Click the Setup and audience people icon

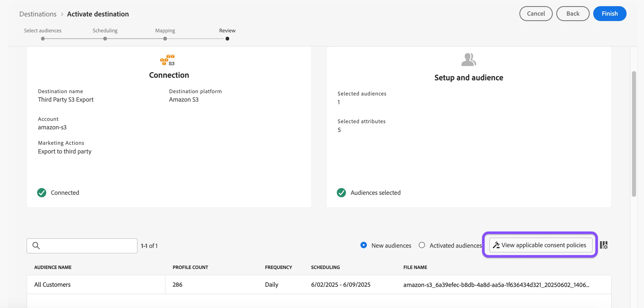coord(469,60)
